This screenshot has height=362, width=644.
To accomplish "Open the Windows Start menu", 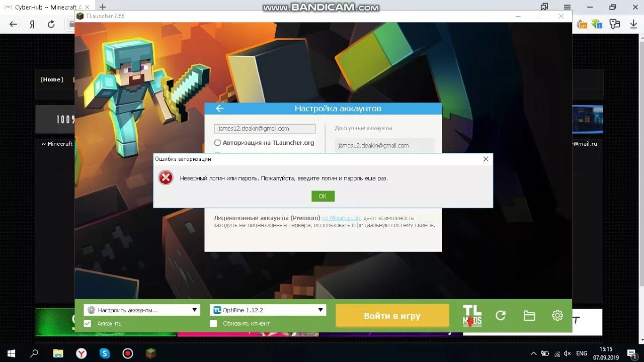I will pyautogui.click(x=11, y=353).
